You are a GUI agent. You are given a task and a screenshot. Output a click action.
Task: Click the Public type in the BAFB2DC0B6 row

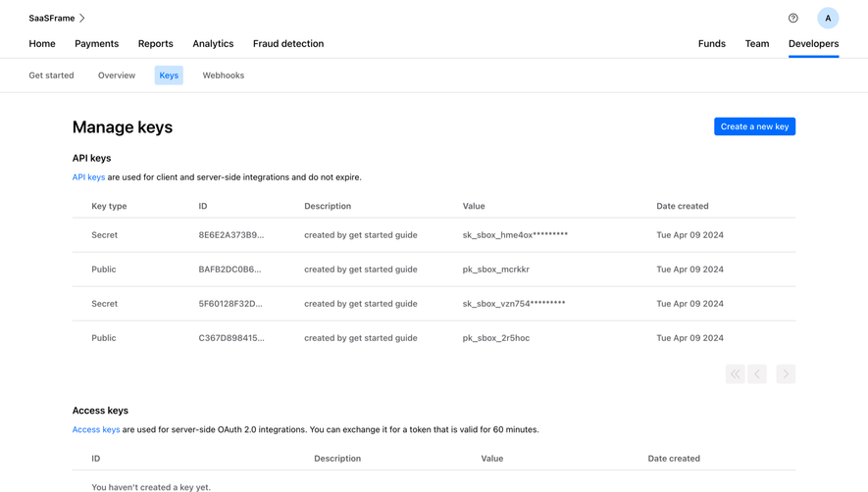coord(104,270)
